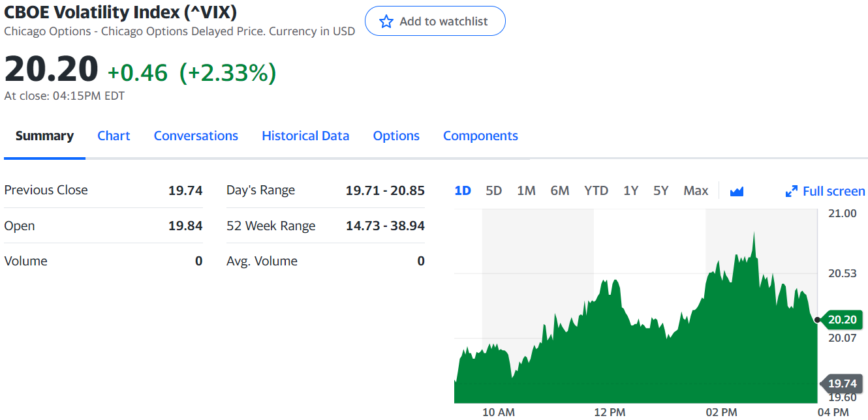Screen dimensions: 868x420
Task: Click the Previous Close label
Action: coord(46,190)
